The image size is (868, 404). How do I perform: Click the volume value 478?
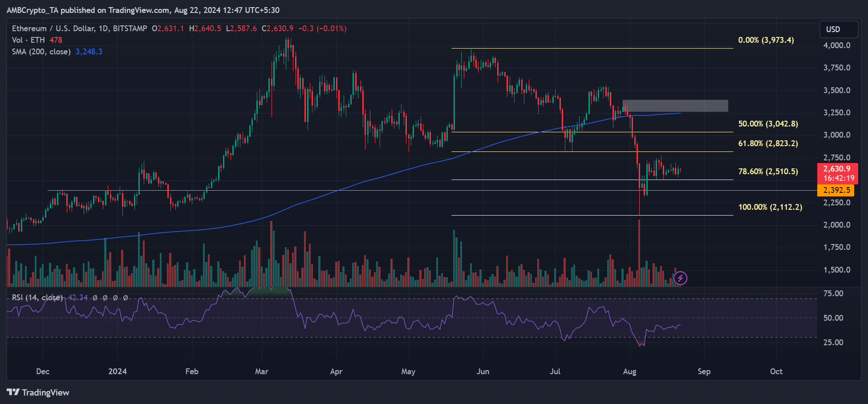[x=56, y=40]
